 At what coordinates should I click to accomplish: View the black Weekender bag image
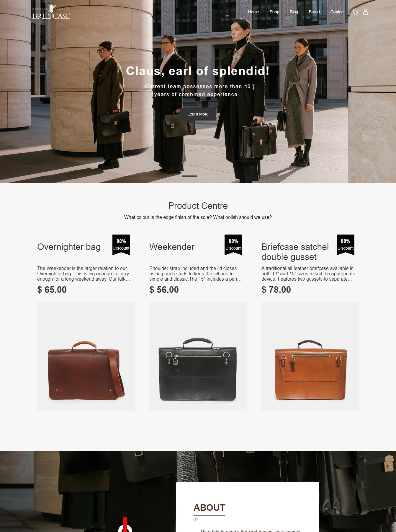coord(198,357)
